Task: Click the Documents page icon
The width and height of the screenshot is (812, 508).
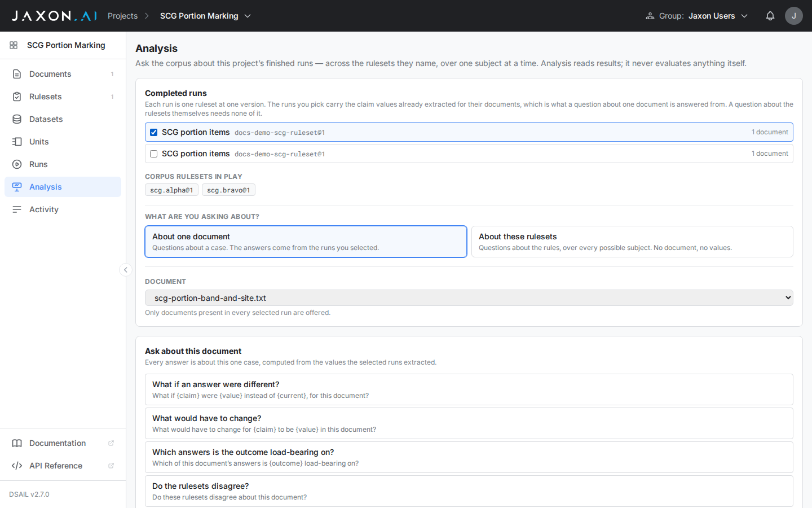Action: 17,74
